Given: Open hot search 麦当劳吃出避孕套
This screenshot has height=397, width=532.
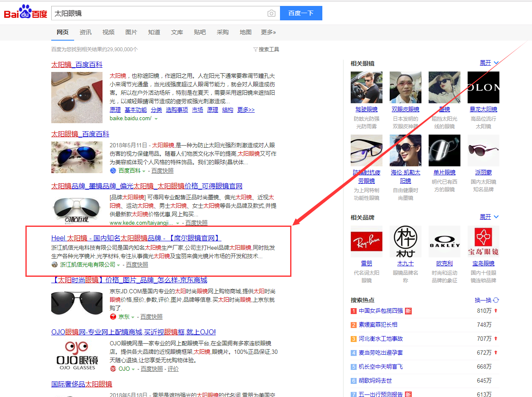Looking at the screenshot, I should (x=381, y=353).
